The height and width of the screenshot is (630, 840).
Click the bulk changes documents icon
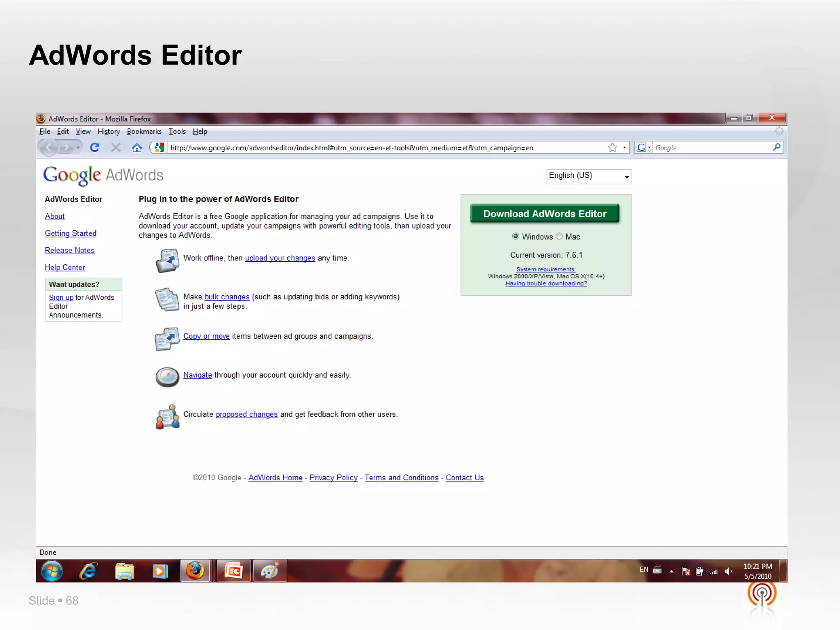167,299
